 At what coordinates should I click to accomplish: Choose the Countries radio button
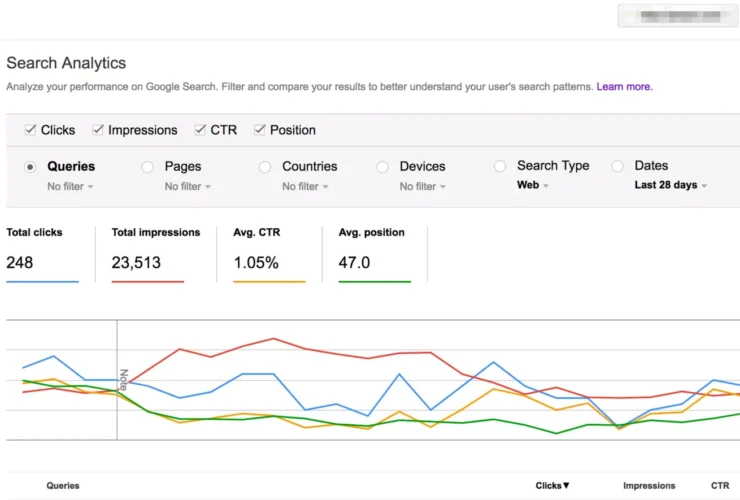pos(265,167)
